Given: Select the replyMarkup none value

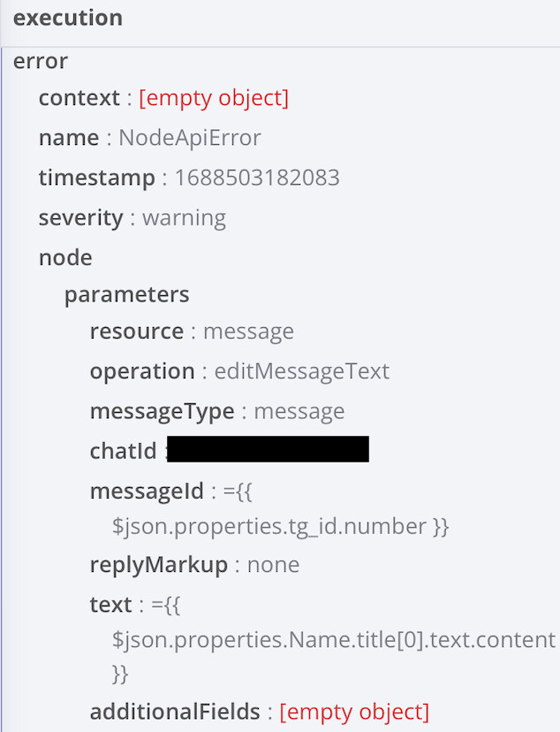Looking at the screenshot, I should 273,564.
